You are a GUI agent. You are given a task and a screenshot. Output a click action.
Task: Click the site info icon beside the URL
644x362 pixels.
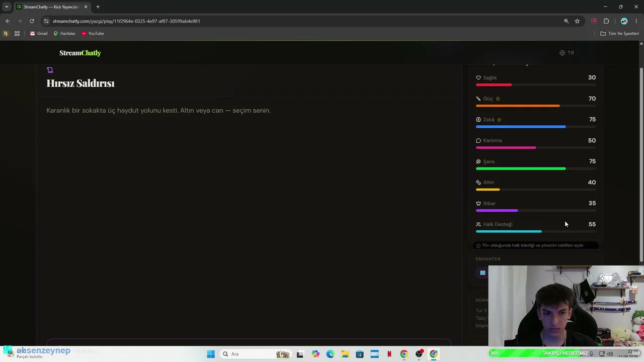pos(46,21)
